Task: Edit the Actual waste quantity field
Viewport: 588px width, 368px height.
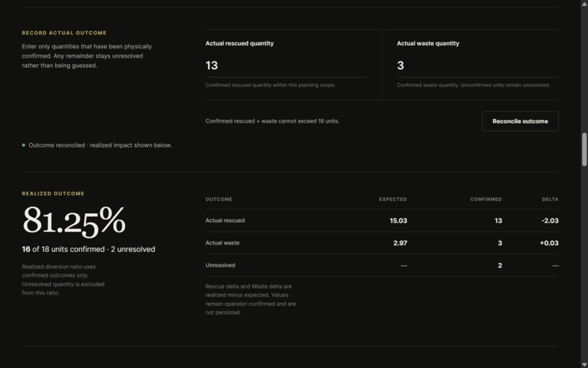Action: (x=477, y=66)
